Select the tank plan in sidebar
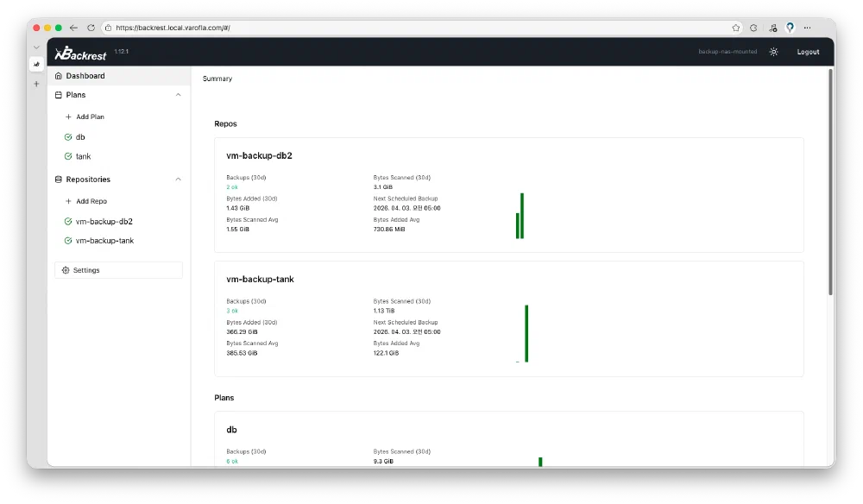 pos(83,156)
